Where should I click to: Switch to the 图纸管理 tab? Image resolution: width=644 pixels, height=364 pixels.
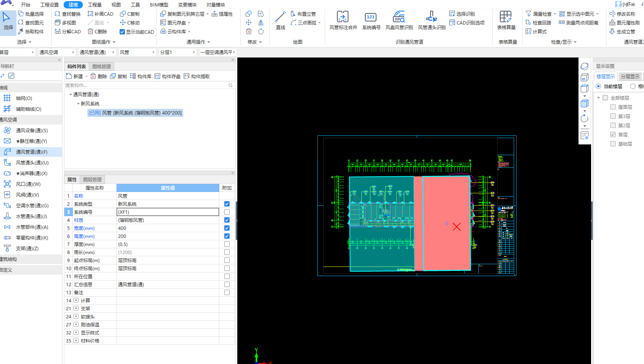coord(102,66)
